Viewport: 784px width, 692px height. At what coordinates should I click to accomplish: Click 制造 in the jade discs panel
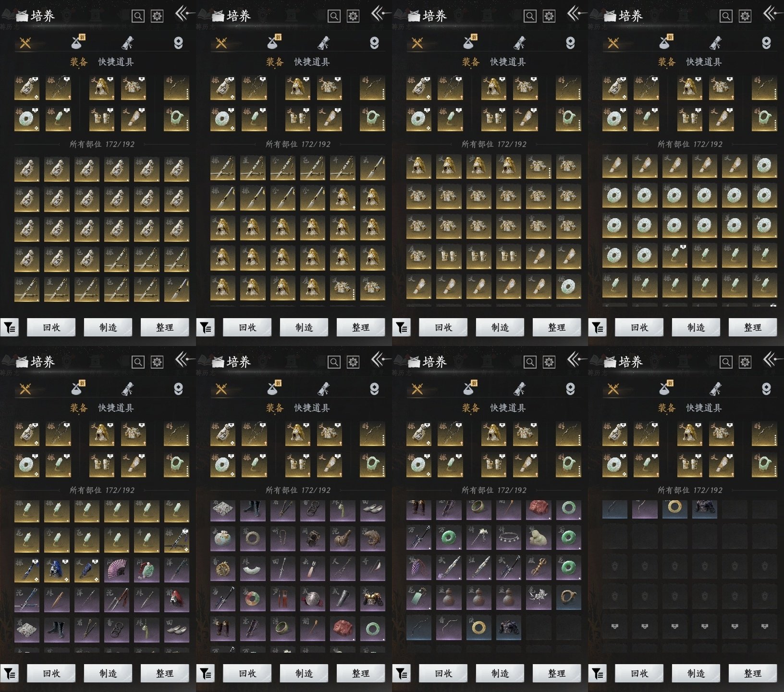pos(696,328)
